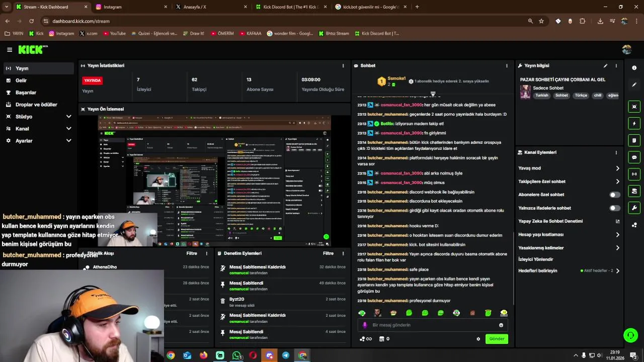This screenshot has width=644, height=362.
Task: Open Yavaş mod options chevron
Action: pyautogui.click(x=617, y=168)
